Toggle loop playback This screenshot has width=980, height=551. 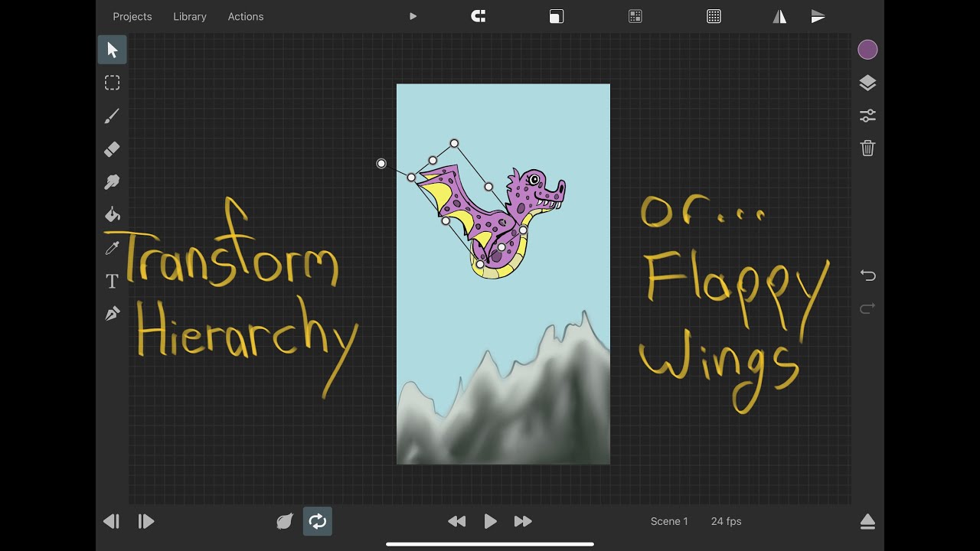318,521
